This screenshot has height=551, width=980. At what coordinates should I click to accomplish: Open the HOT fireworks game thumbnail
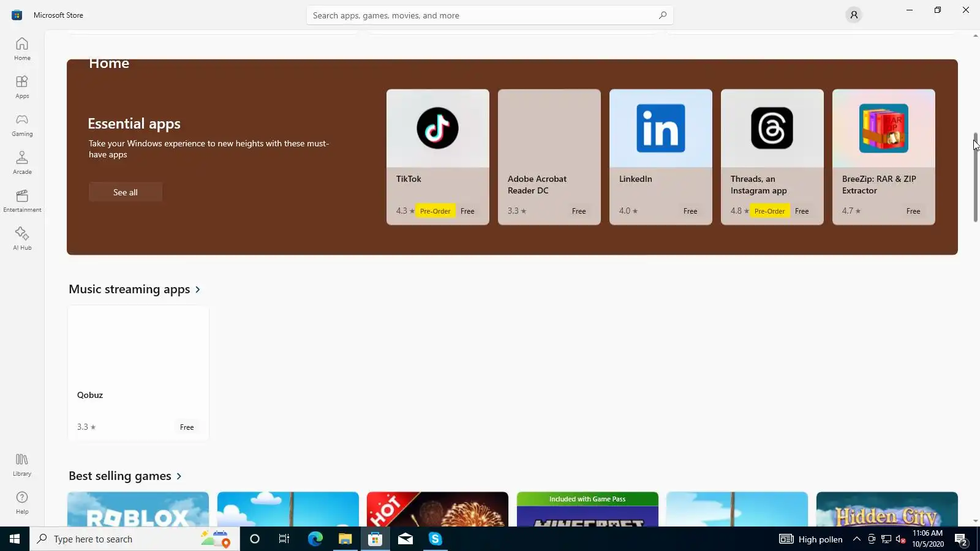(x=437, y=509)
